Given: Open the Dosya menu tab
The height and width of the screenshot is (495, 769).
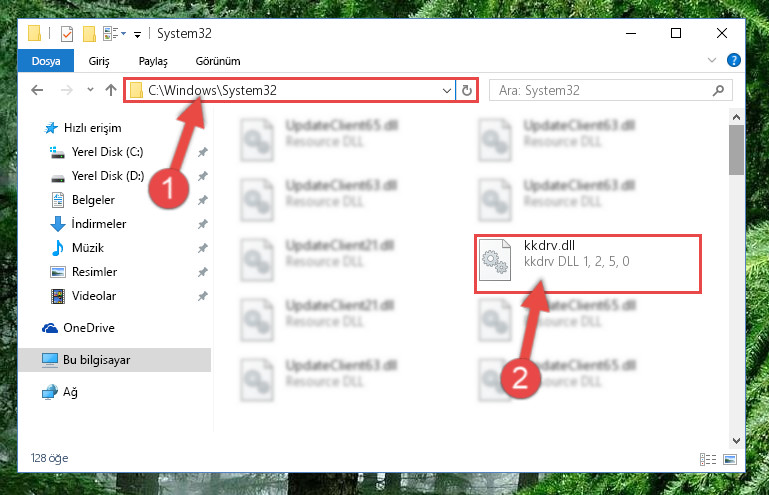Looking at the screenshot, I should coord(46,61).
